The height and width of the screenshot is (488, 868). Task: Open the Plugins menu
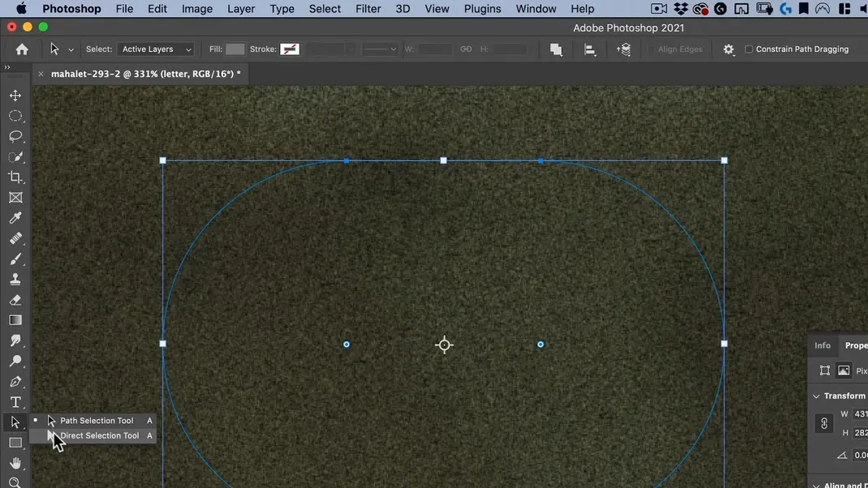point(482,9)
